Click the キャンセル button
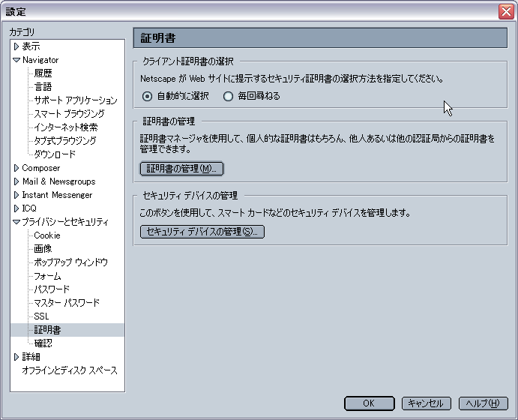 tap(426, 403)
